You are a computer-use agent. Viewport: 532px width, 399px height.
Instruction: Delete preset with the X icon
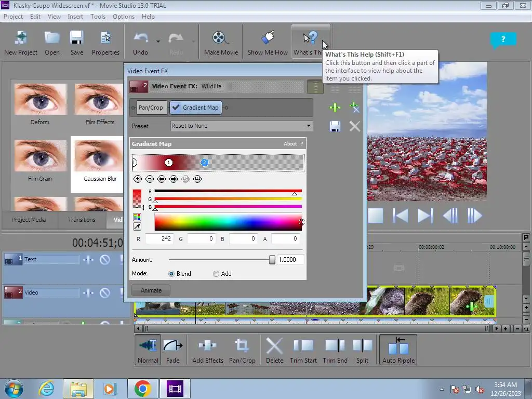[354, 127]
